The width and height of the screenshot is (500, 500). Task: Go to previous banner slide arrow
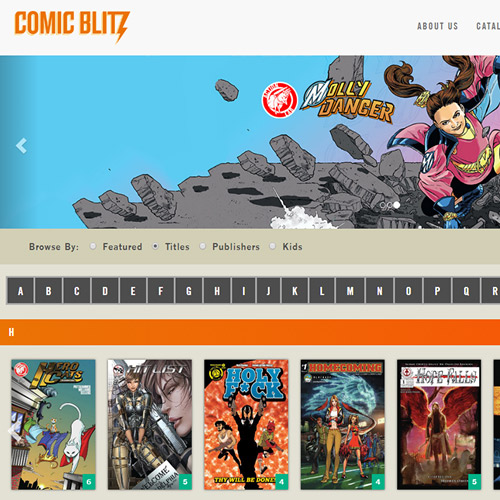click(21, 146)
